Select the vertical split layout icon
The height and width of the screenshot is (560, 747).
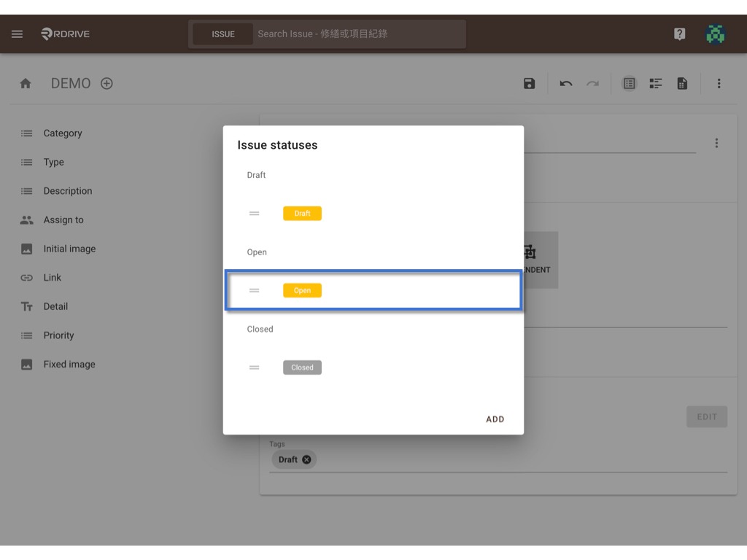(x=656, y=83)
